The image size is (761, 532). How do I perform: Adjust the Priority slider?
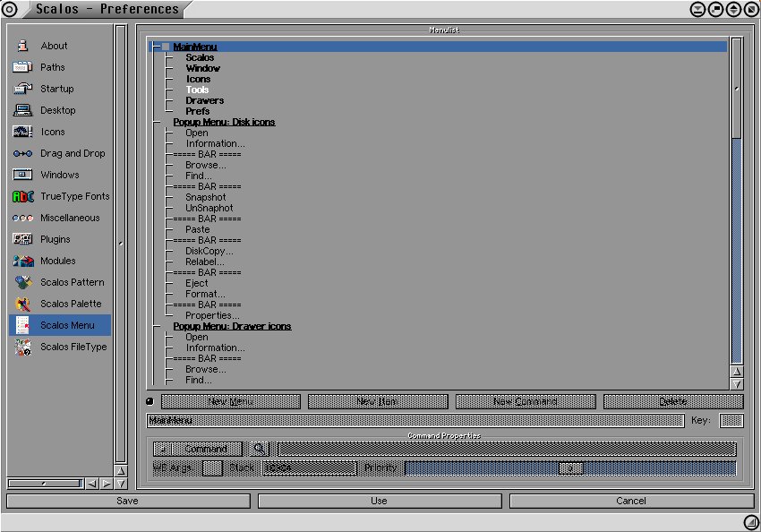tap(570, 468)
